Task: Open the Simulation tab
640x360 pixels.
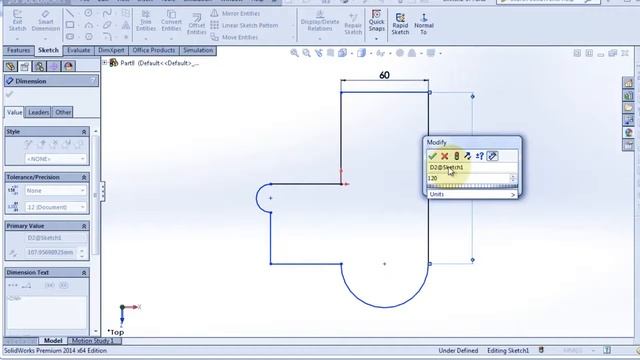Action: 198,50
